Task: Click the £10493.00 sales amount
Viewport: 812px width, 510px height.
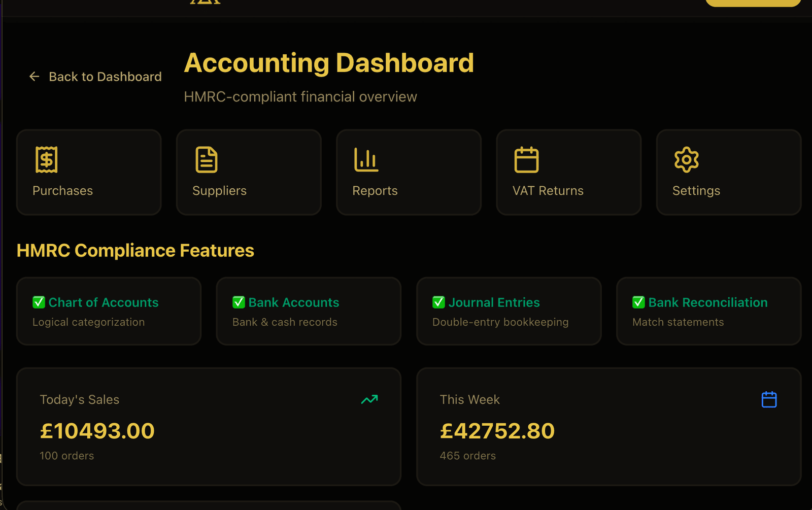Action: (97, 431)
